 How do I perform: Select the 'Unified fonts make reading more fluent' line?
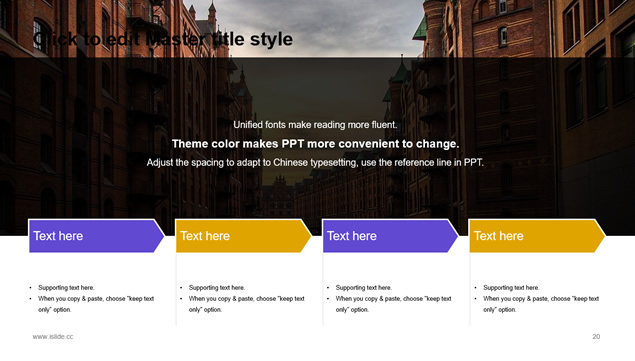click(315, 125)
